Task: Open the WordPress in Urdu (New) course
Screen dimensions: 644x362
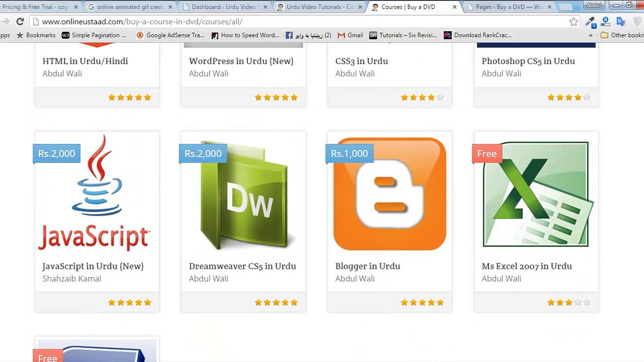Action: click(241, 61)
